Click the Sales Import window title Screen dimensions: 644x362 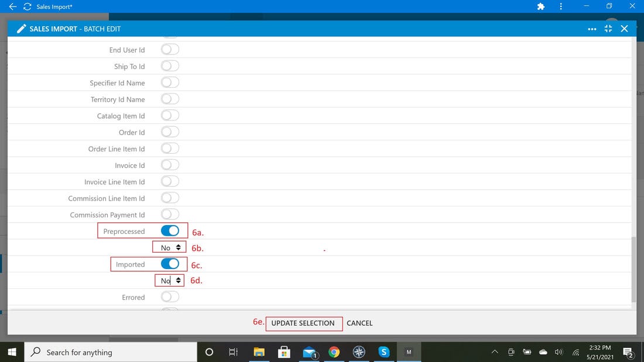pos(54,6)
